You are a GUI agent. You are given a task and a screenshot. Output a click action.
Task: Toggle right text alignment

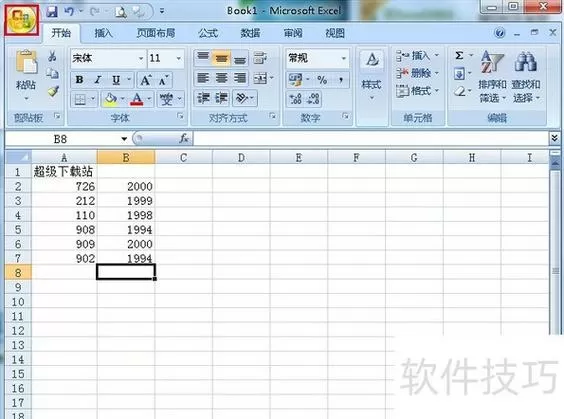[240, 78]
